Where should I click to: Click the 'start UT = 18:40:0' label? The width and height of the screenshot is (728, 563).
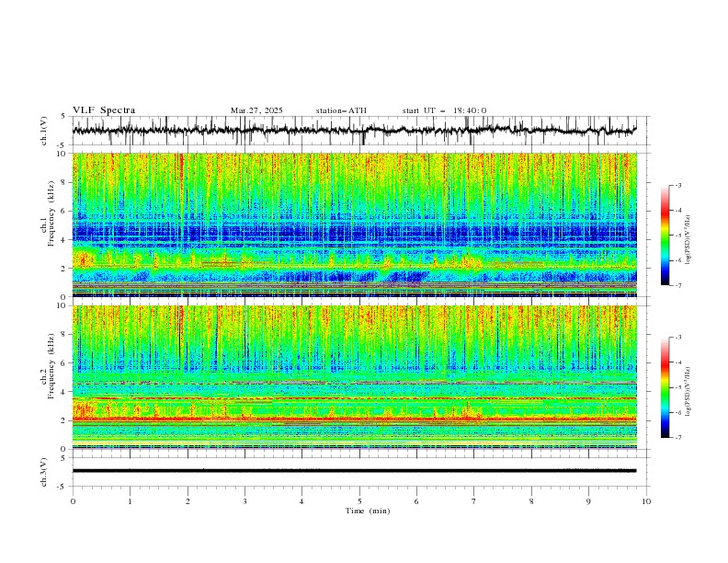[x=444, y=110]
